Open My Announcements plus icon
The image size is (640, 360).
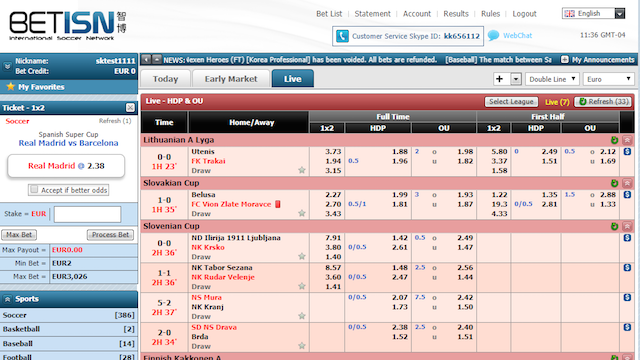[x=564, y=60]
